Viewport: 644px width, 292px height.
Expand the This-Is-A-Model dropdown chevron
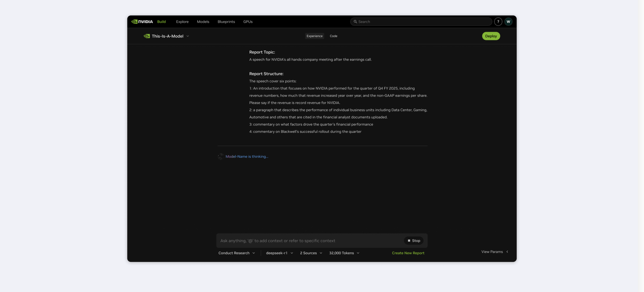[188, 36]
